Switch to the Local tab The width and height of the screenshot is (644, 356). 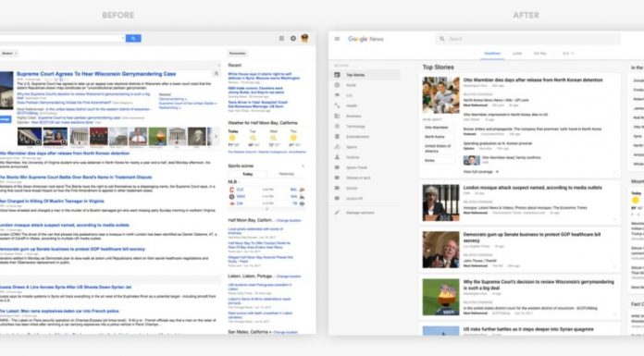point(516,54)
